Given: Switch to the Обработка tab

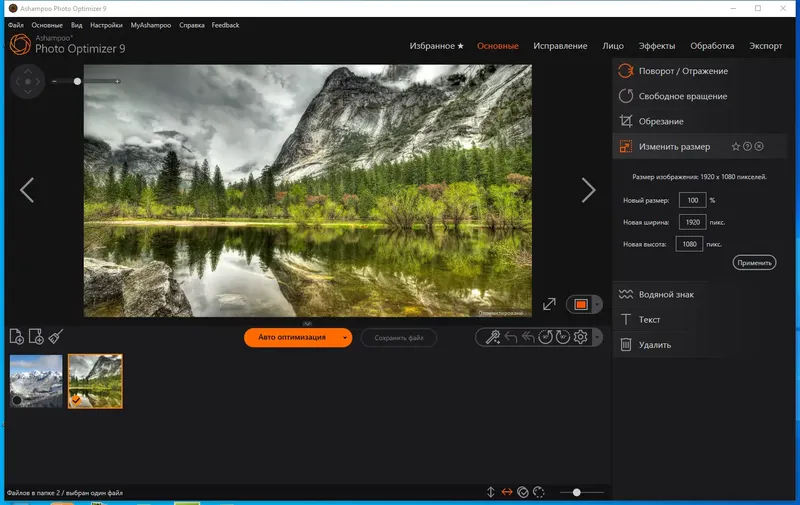Looking at the screenshot, I should [712, 46].
